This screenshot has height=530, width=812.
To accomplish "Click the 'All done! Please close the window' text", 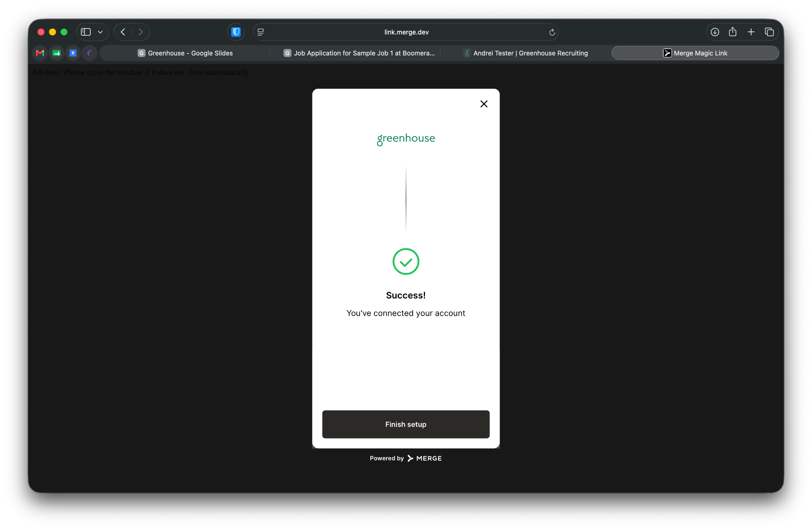I will pos(141,72).
